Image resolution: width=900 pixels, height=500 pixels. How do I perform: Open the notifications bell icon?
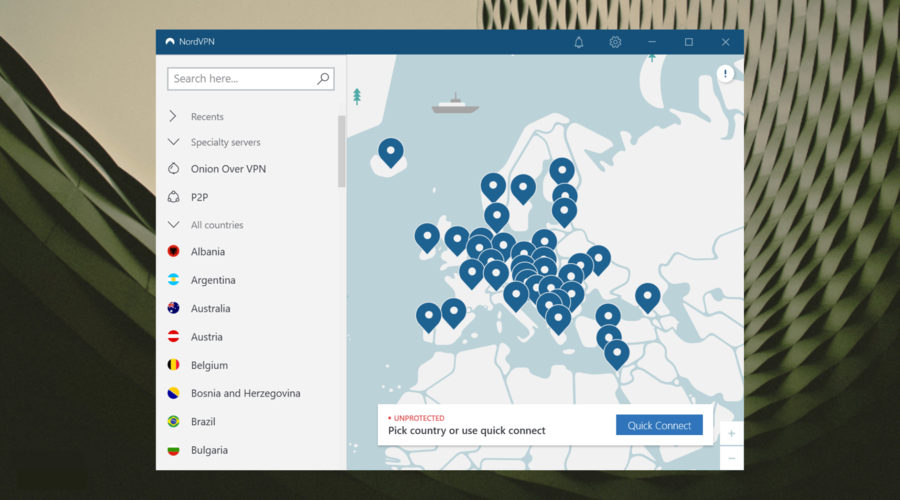click(x=579, y=42)
